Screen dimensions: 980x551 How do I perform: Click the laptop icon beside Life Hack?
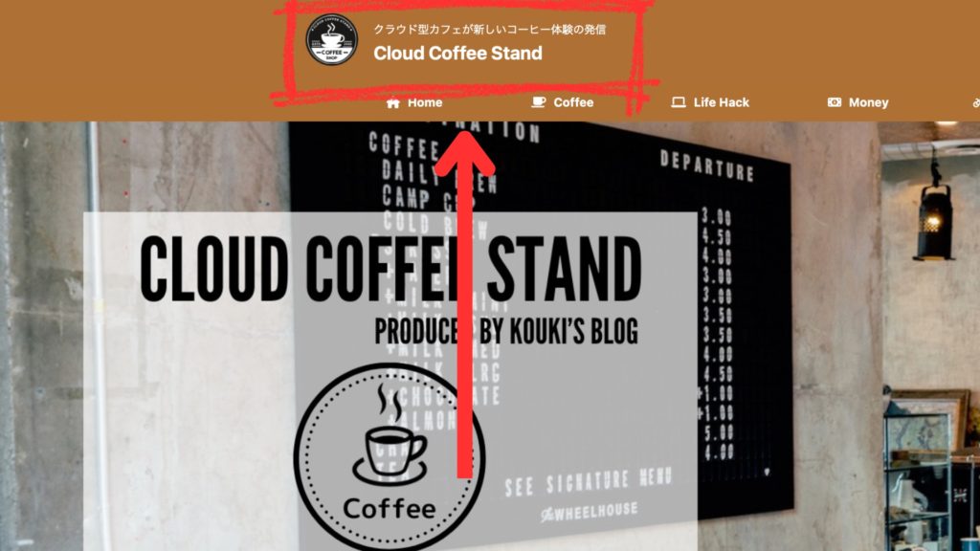click(x=679, y=101)
